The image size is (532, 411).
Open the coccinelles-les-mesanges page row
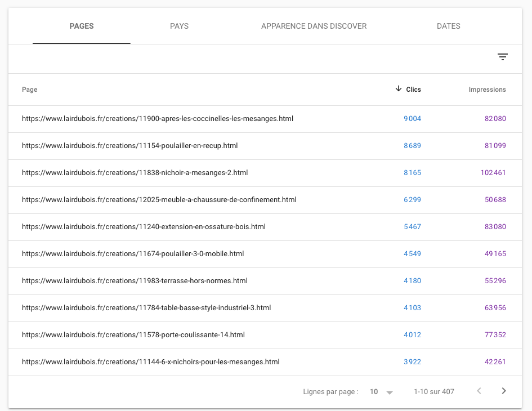tap(265, 119)
